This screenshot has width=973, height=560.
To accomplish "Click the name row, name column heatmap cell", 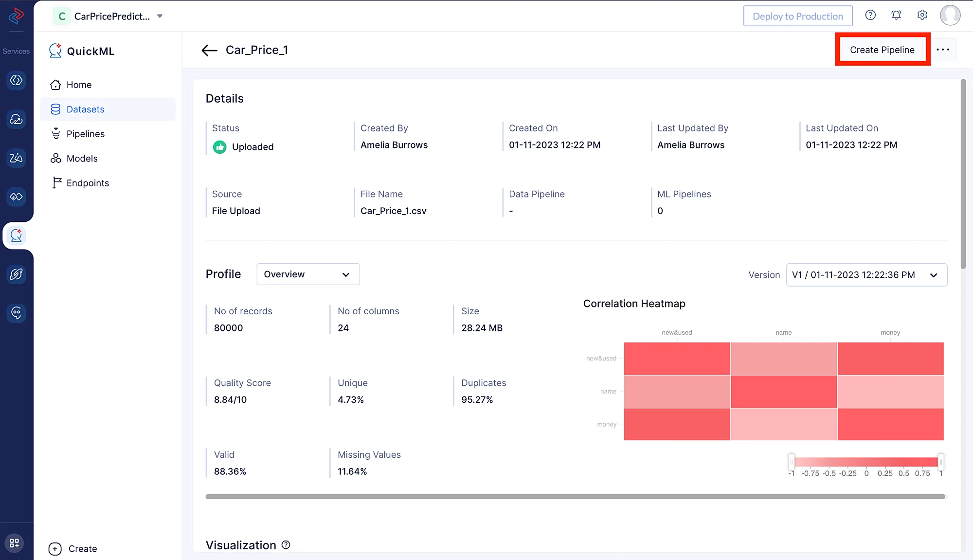I will point(784,392).
